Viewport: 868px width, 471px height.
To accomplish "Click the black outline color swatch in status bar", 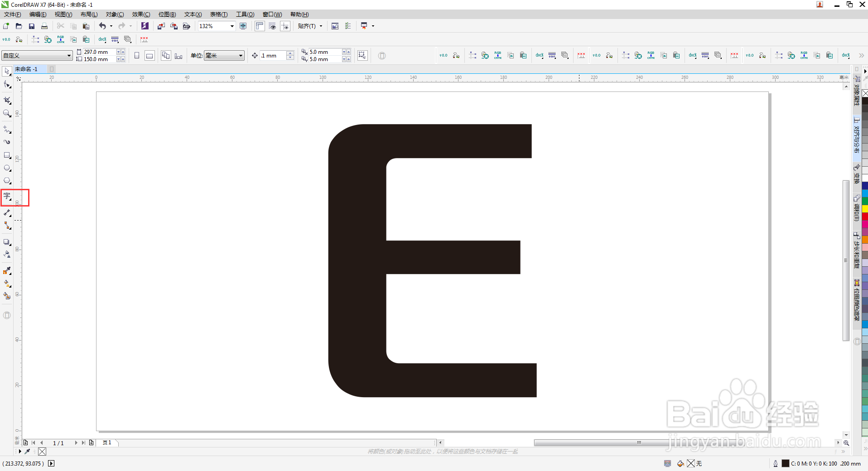I will [x=786, y=463].
